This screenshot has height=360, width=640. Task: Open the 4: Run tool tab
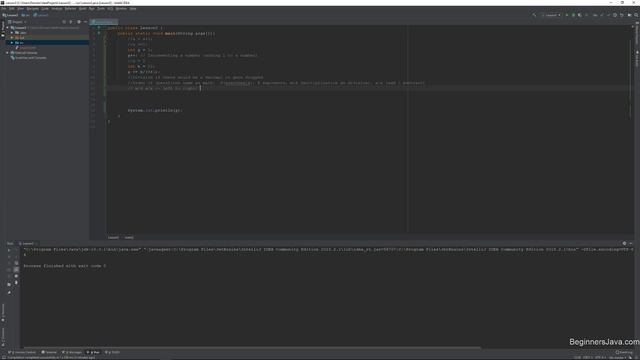coord(93,352)
